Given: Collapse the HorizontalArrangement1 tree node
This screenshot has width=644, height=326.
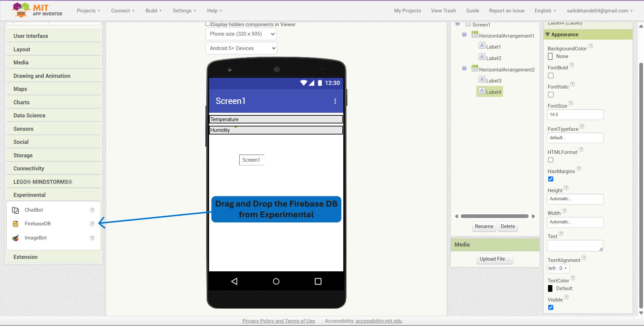Looking at the screenshot, I should pyautogui.click(x=464, y=35).
